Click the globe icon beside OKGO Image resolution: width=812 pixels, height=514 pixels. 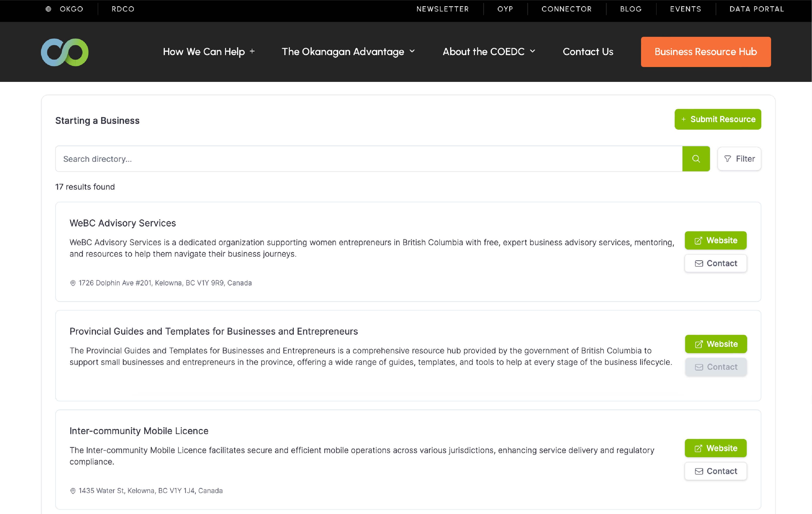[x=48, y=9]
